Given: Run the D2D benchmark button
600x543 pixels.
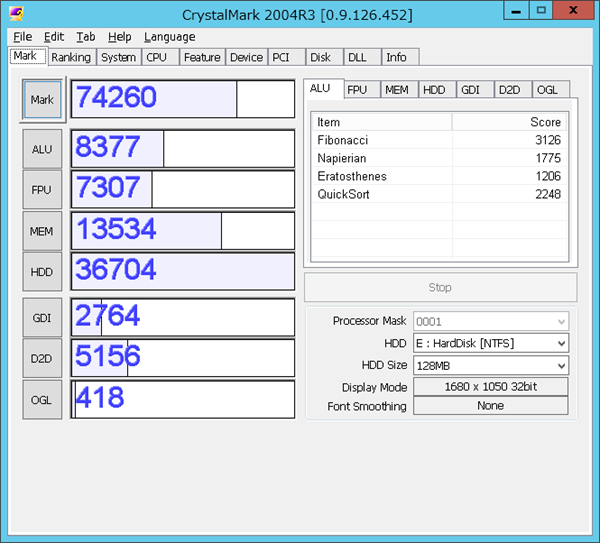Looking at the screenshot, I should (x=42, y=358).
